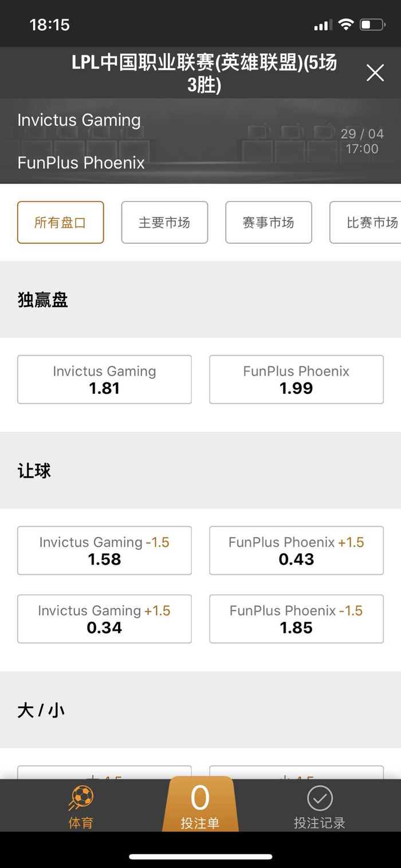The width and height of the screenshot is (401, 868).
Task: Pick FunPlus Phoenix moneyline at 1.99
Action: (x=296, y=380)
